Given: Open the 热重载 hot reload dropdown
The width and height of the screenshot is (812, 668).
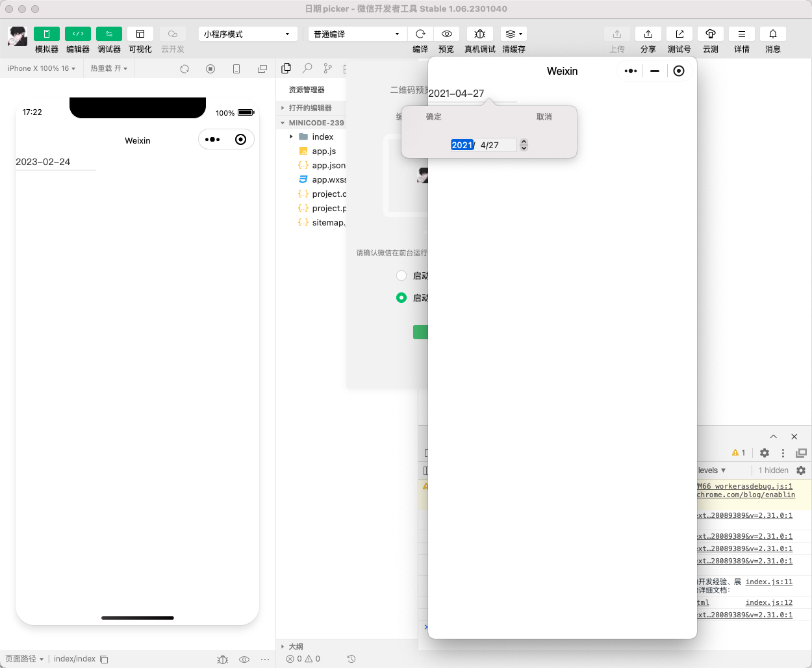Looking at the screenshot, I should click(x=109, y=68).
